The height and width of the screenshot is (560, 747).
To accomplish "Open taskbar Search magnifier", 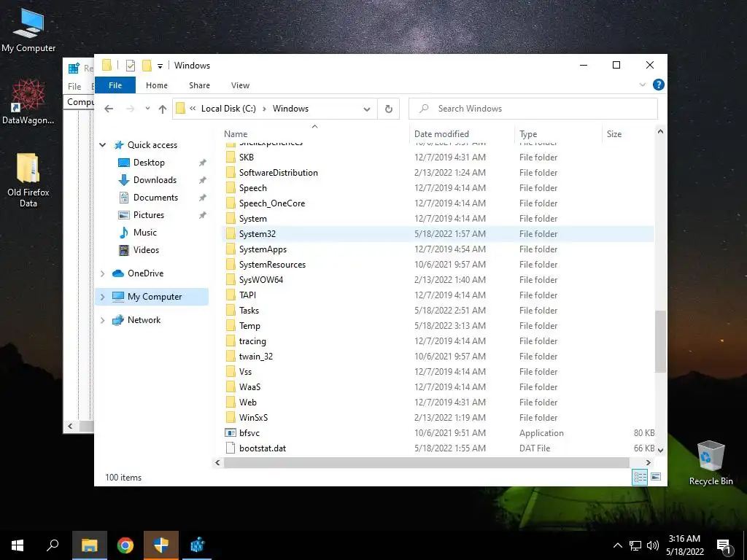I will point(53,545).
